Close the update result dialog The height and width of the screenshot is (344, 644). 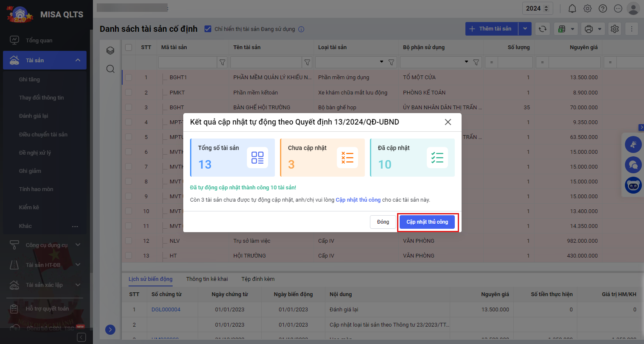(x=448, y=122)
